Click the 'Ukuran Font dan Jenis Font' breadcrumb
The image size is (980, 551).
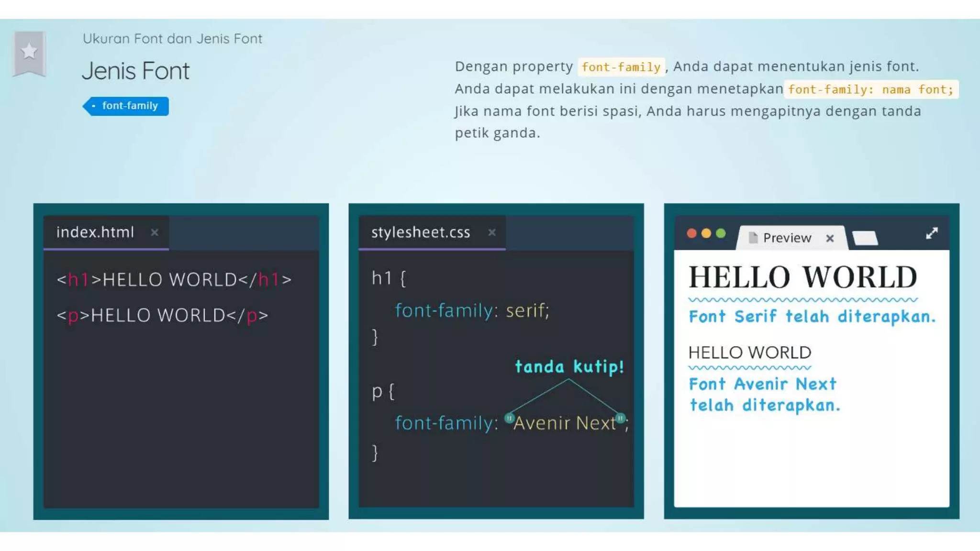coord(172,39)
